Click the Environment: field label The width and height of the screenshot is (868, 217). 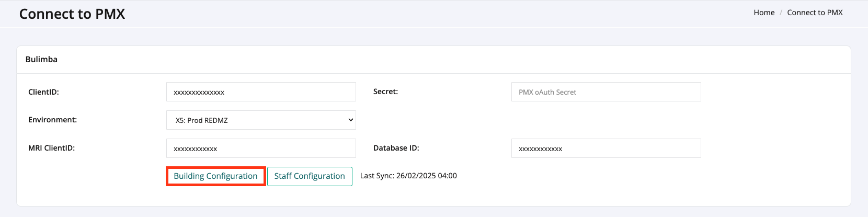(x=52, y=120)
